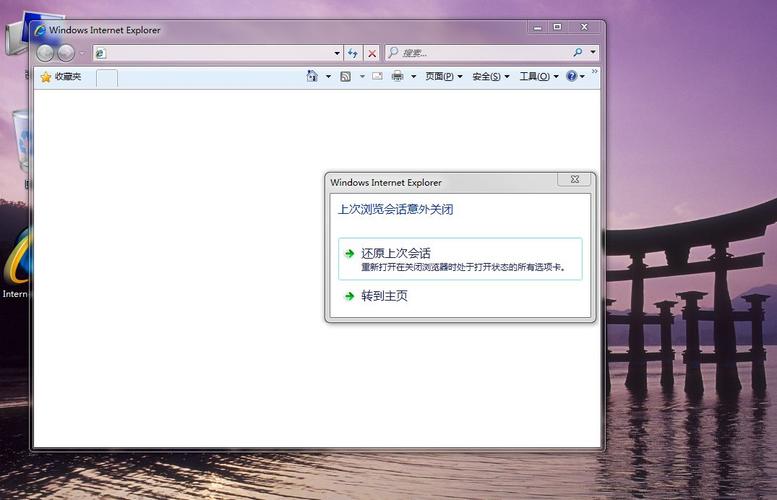The height and width of the screenshot is (500, 777).
Task: Click the RSS feeds icon
Action: pos(345,76)
